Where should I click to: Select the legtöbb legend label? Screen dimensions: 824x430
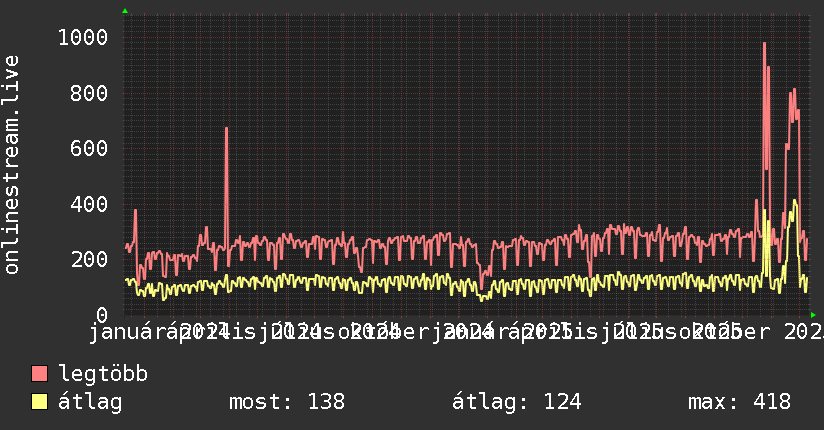click(103, 373)
